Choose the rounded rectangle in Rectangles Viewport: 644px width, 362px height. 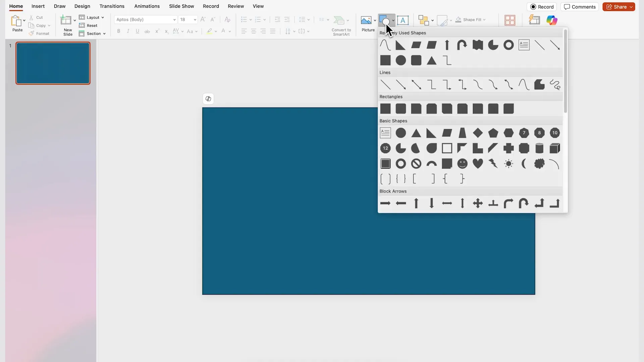401,109
